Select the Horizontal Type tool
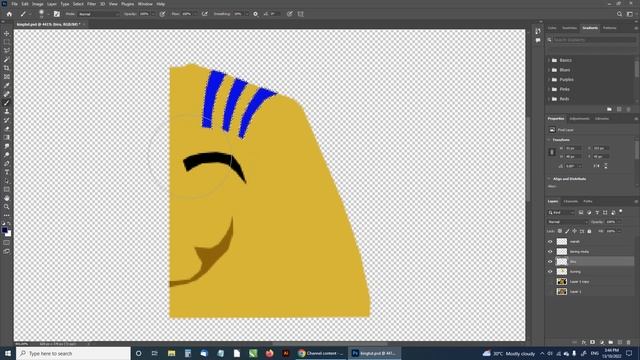The width and height of the screenshot is (640, 360). [7, 172]
